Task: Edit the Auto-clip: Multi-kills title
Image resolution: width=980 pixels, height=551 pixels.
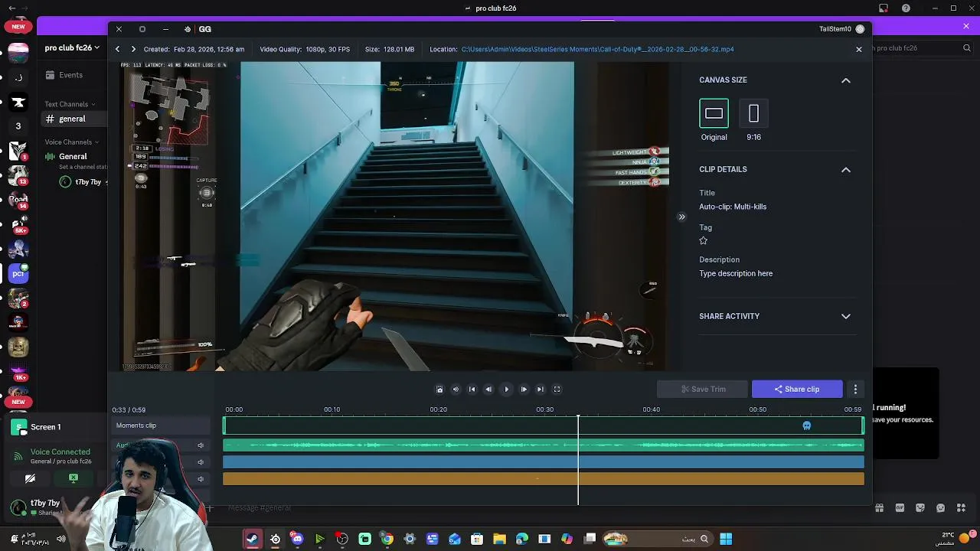Action: (733, 207)
